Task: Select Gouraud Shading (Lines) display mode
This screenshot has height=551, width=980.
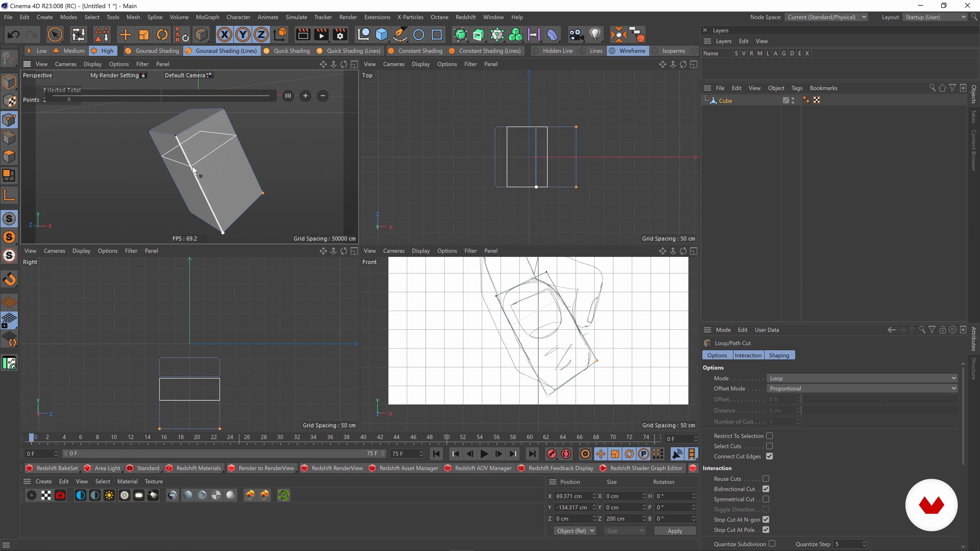Action: [x=222, y=51]
